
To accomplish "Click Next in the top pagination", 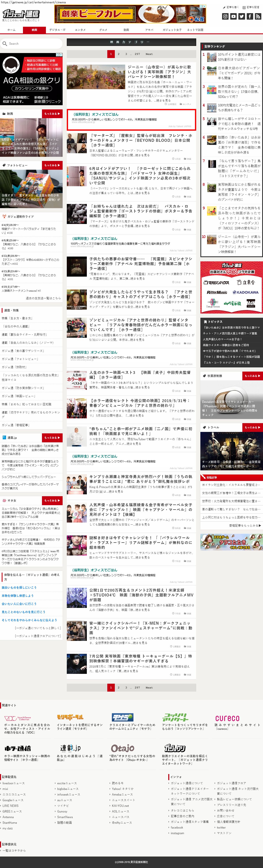I will pos(149,54).
